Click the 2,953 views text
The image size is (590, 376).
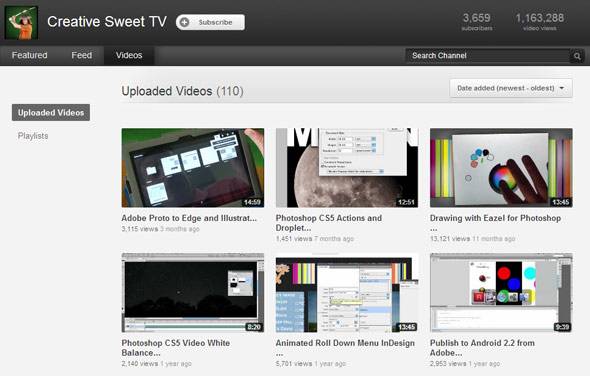tap(448, 364)
